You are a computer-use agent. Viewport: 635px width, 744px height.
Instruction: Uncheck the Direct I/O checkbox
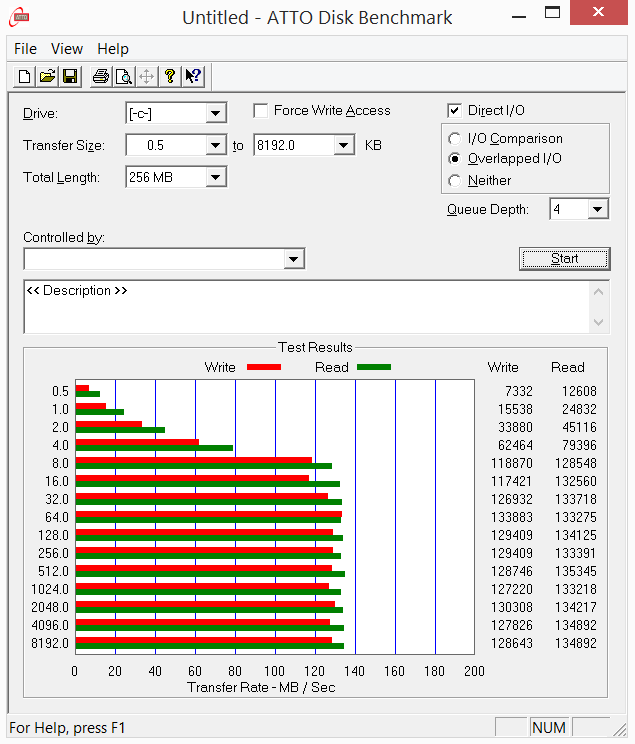tap(454, 111)
